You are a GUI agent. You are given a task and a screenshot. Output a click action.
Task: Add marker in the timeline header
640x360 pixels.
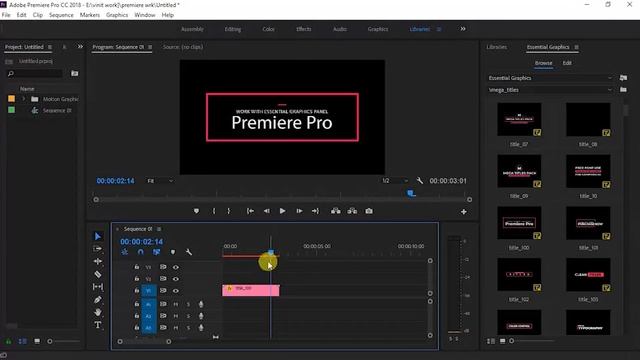173,252
